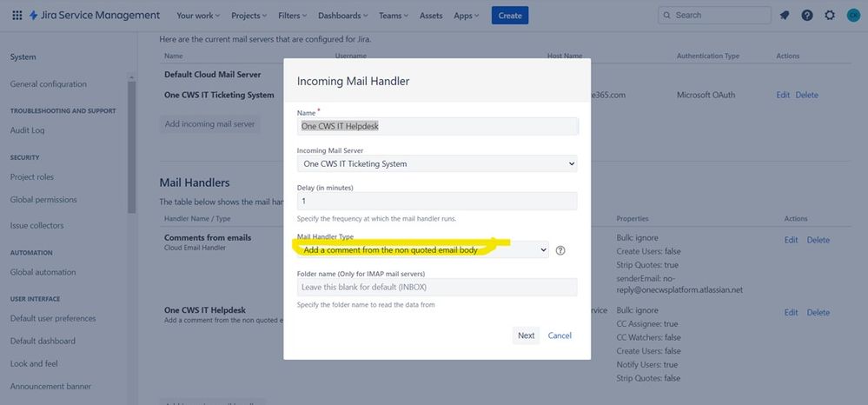Screen dimensions: 868x405
Task: Delete the Comments from emails handler
Action: pos(818,240)
